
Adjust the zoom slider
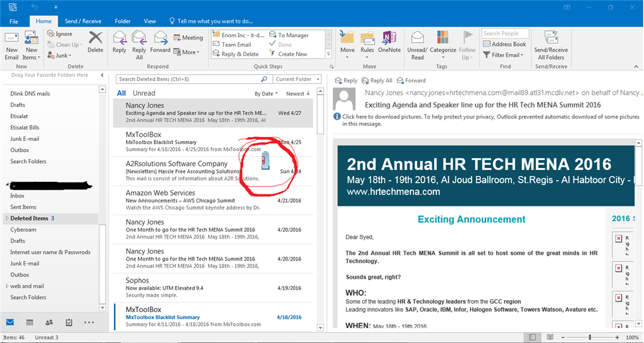(x=590, y=337)
